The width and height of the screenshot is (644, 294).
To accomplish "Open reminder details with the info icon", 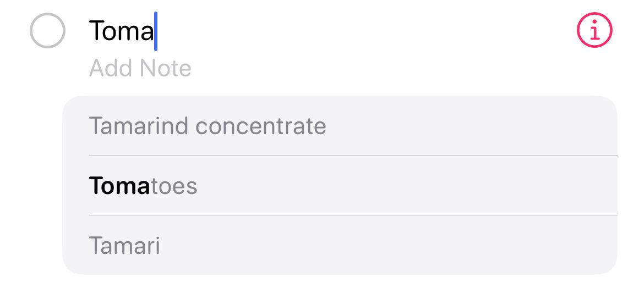I will [594, 30].
